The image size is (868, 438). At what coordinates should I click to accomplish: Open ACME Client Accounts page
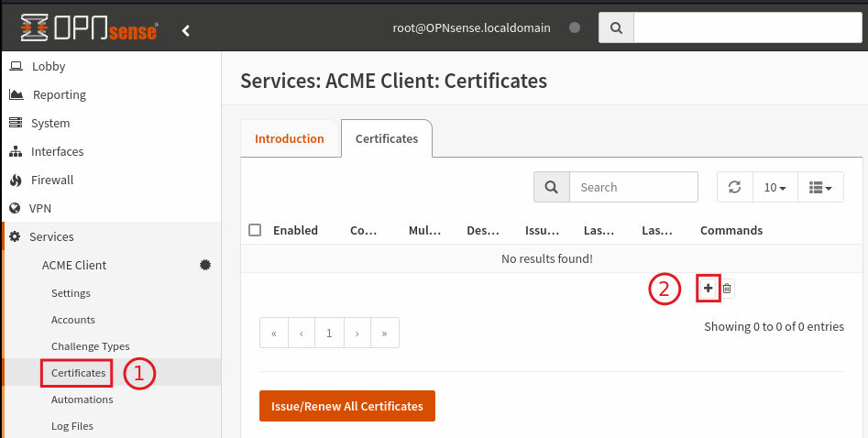[x=73, y=320]
